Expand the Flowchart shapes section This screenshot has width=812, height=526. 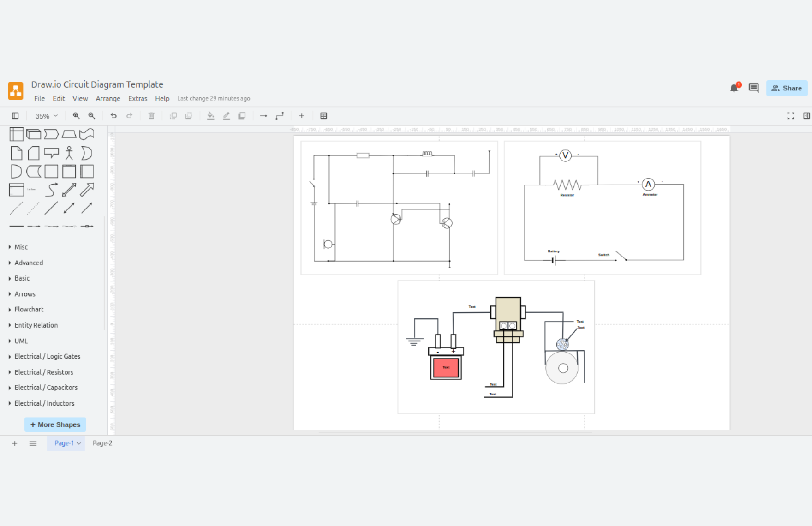(x=29, y=309)
